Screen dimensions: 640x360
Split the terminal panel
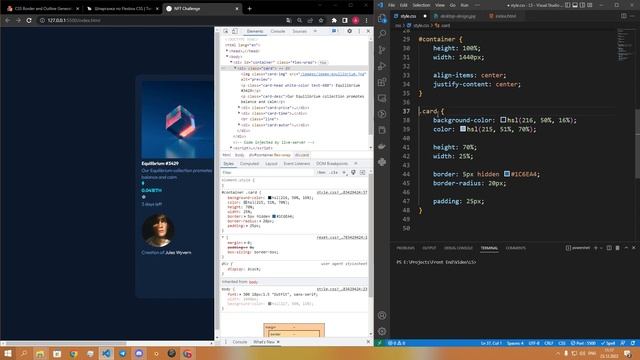(x=609, y=248)
